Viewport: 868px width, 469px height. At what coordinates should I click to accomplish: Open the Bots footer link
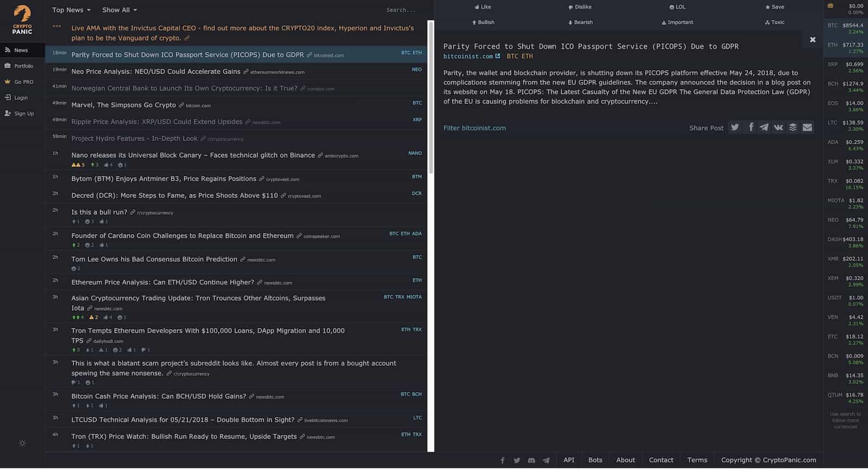point(595,460)
